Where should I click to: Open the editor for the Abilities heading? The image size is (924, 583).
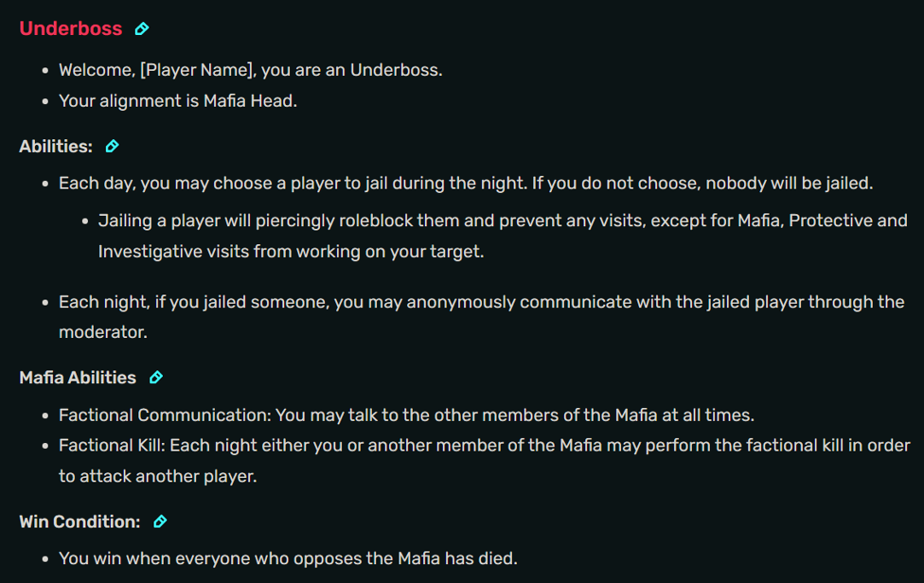(112, 146)
